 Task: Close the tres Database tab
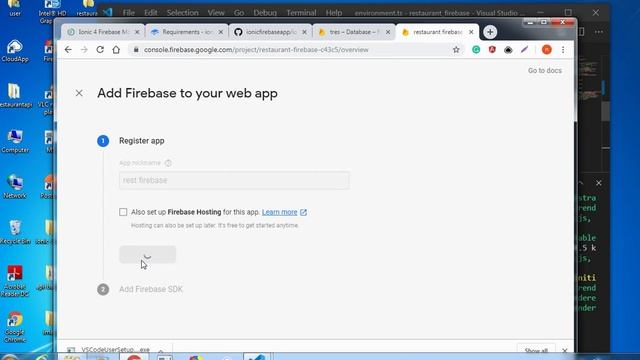tap(388, 32)
